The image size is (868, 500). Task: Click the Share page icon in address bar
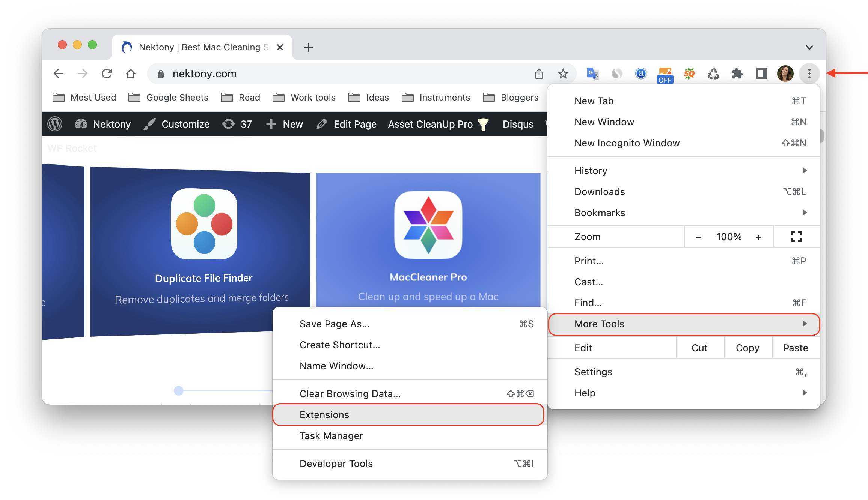(539, 74)
